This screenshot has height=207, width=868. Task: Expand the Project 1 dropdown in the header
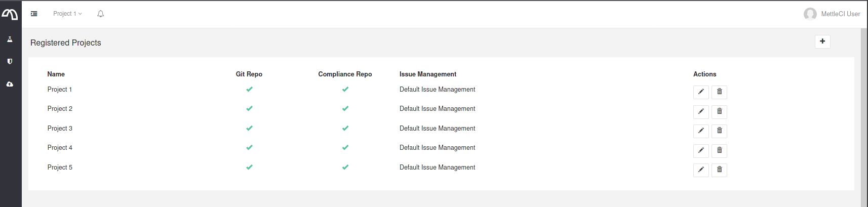(x=67, y=14)
